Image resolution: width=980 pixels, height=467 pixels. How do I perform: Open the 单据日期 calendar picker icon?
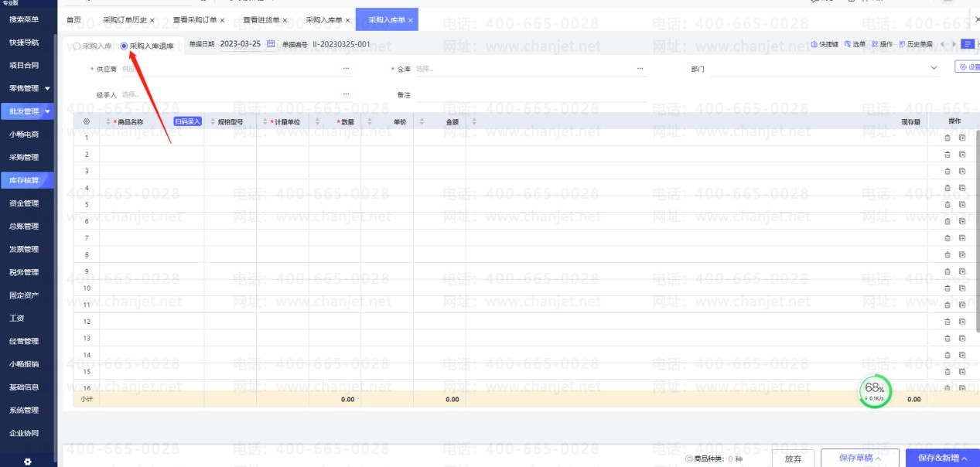point(271,44)
